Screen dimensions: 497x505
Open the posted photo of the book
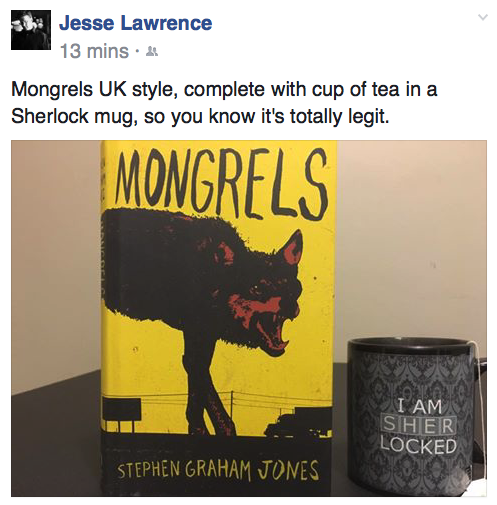[249, 318]
